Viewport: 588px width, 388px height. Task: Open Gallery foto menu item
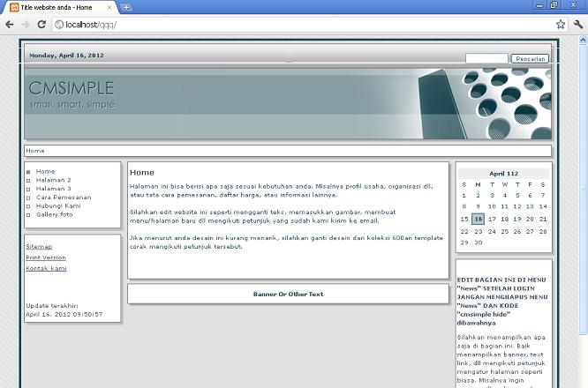pos(55,214)
